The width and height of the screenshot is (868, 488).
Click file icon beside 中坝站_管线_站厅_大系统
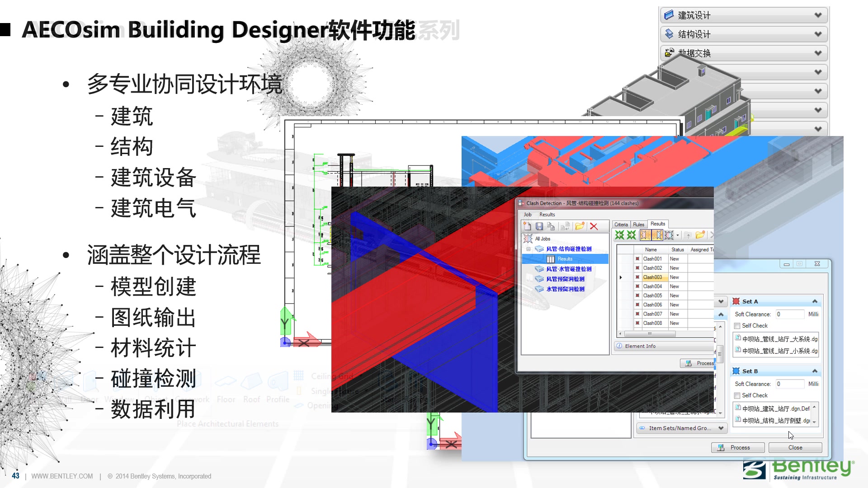pyautogui.click(x=738, y=338)
